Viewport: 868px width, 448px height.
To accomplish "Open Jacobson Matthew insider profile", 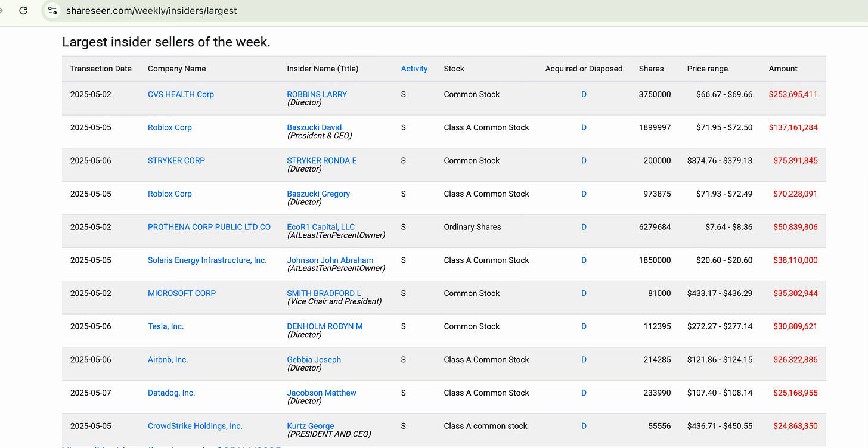I will point(321,393).
